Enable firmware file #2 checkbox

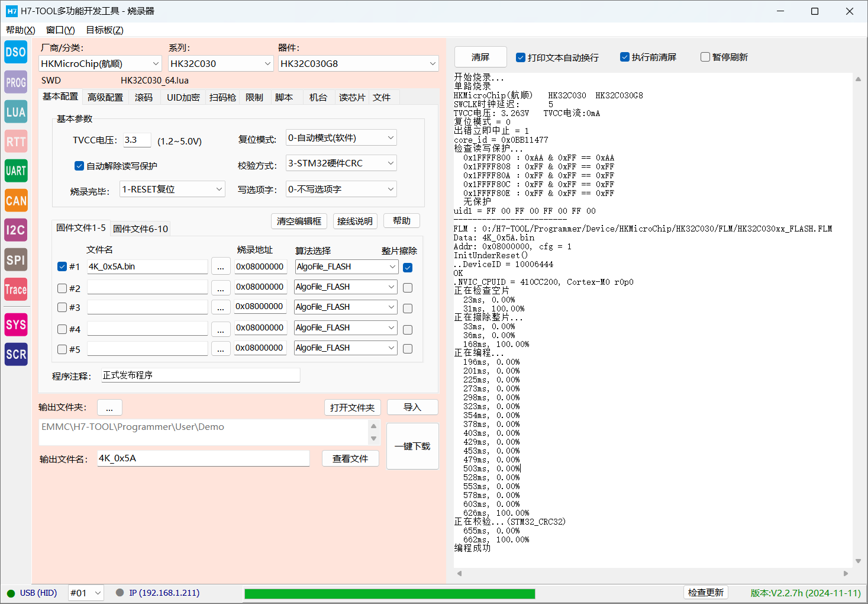click(x=62, y=288)
